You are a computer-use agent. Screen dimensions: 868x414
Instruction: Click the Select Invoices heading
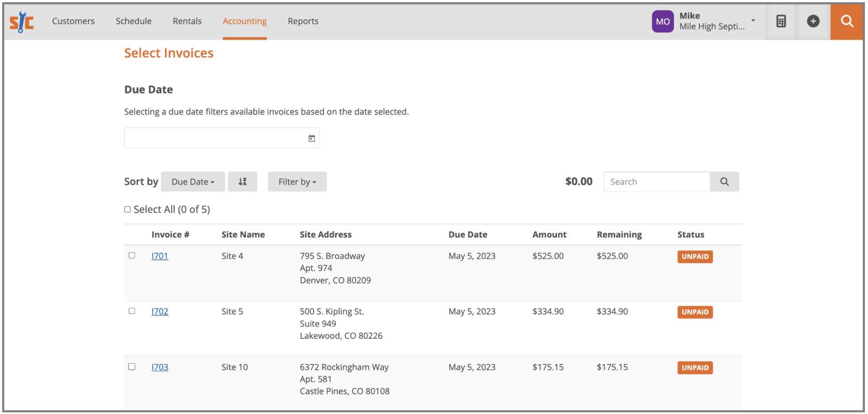[x=169, y=53]
